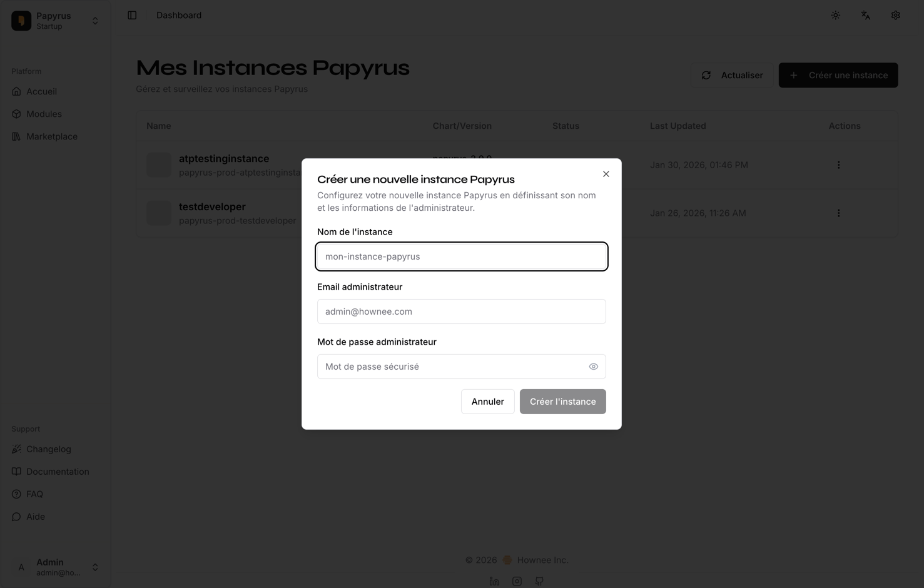
Task: Focus the Nom de l'instance field
Action: tap(461, 256)
